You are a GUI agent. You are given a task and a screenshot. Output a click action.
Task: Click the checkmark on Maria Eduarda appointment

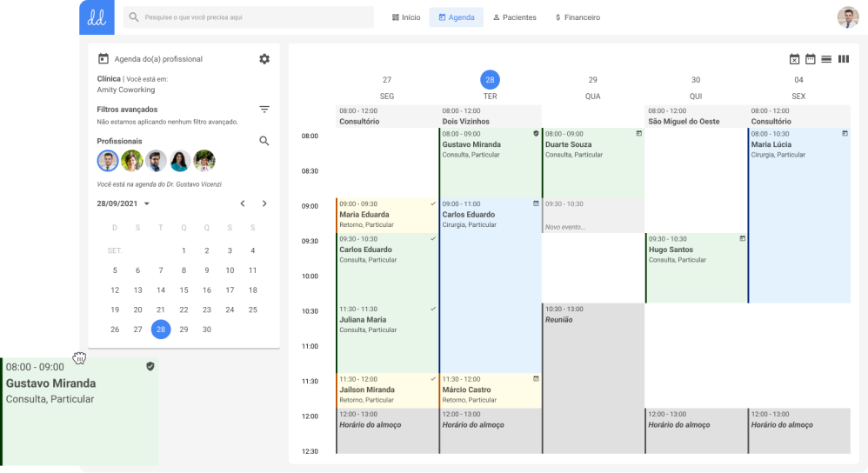(433, 203)
